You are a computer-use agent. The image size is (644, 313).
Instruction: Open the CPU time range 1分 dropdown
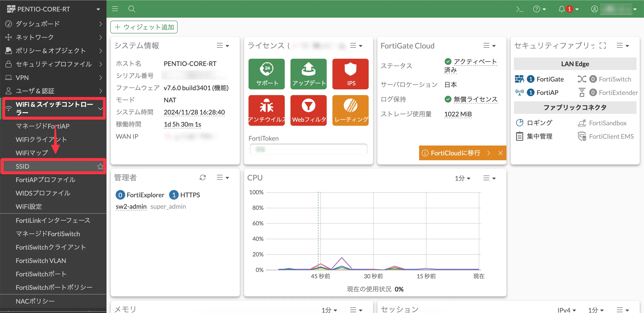[x=463, y=178]
